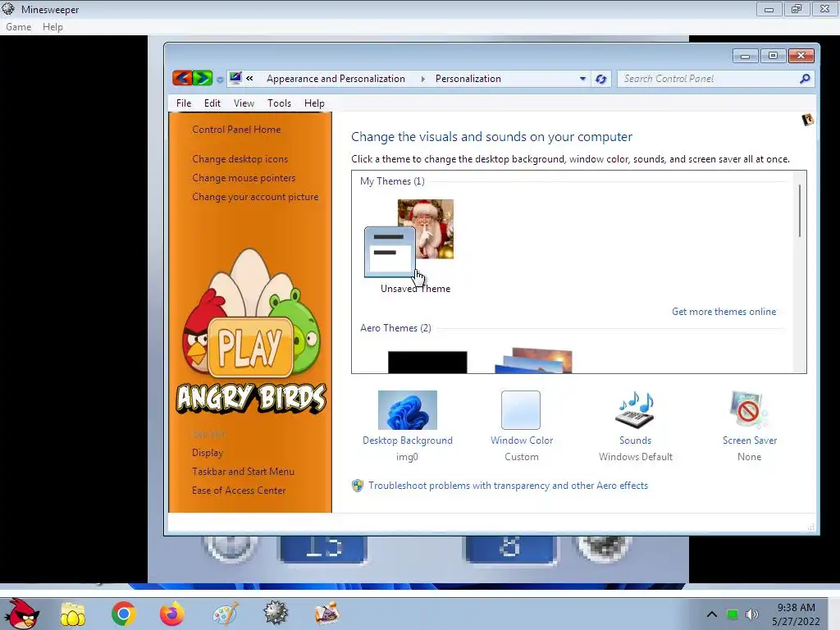Open the Help menu in Personalization window
This screenshot has width=840, height=630.
(314, 103)
